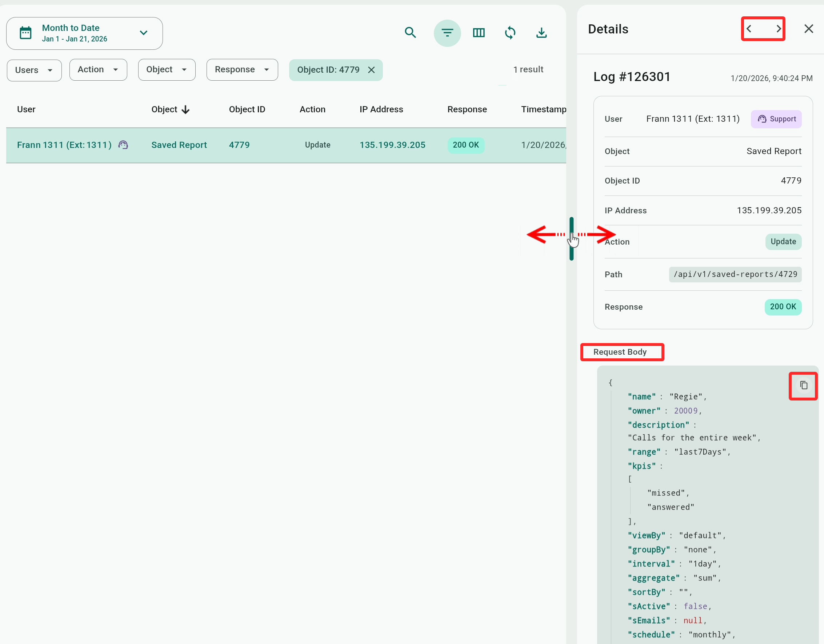Click the refresh logs icon

tap(510, 33)
